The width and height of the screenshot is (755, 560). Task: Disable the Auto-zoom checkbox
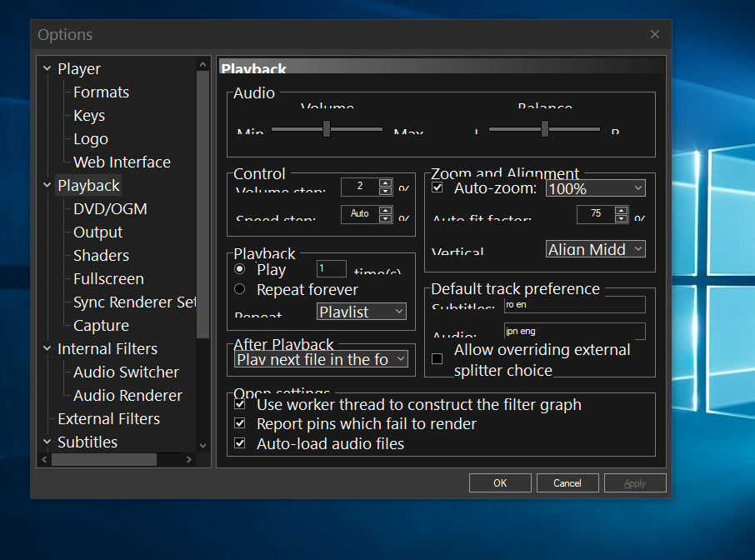click(x=437, y=187)
